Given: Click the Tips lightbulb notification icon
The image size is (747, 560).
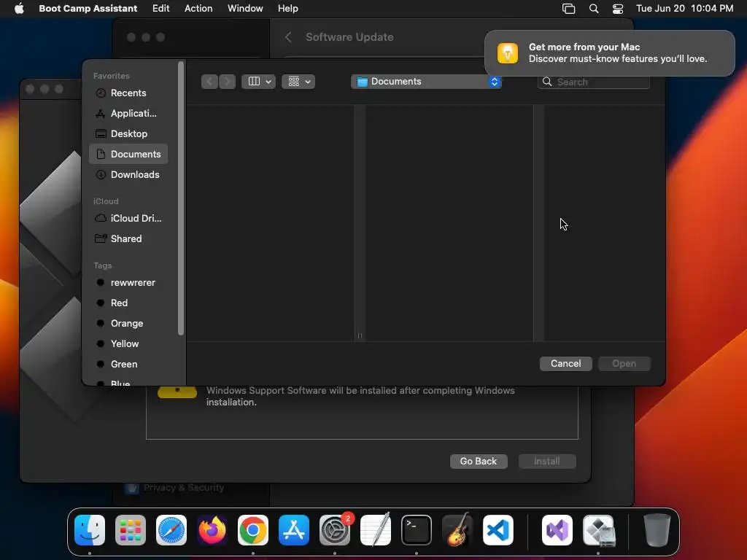Looking at the screenshot, I should coord(508,52).
